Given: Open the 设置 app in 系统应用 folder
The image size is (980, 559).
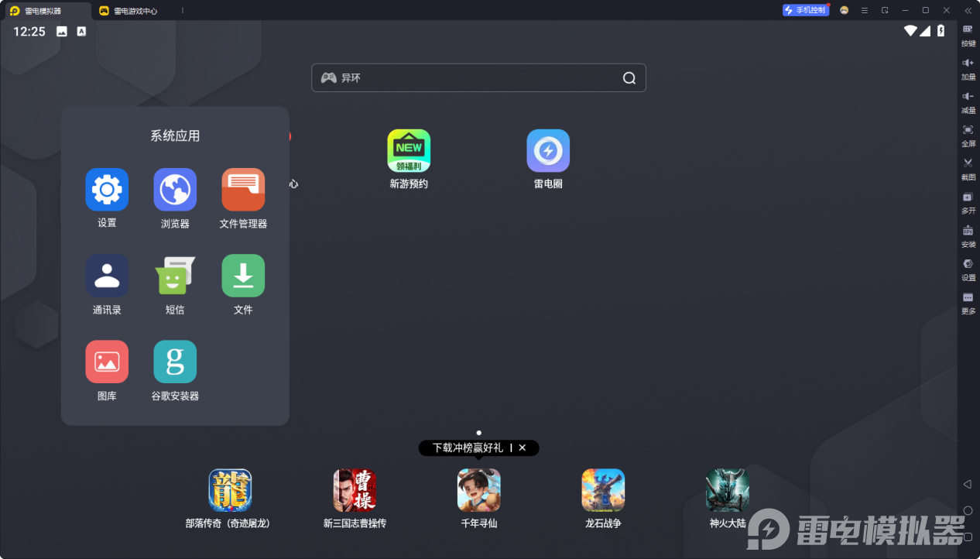Looking at the screenshot, I should [x=107, y=190].
